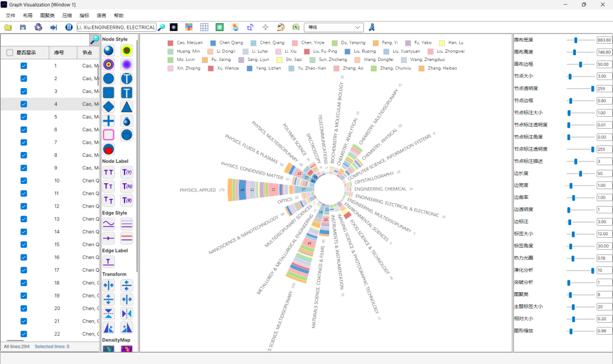Select the square node style

(108, 92)
